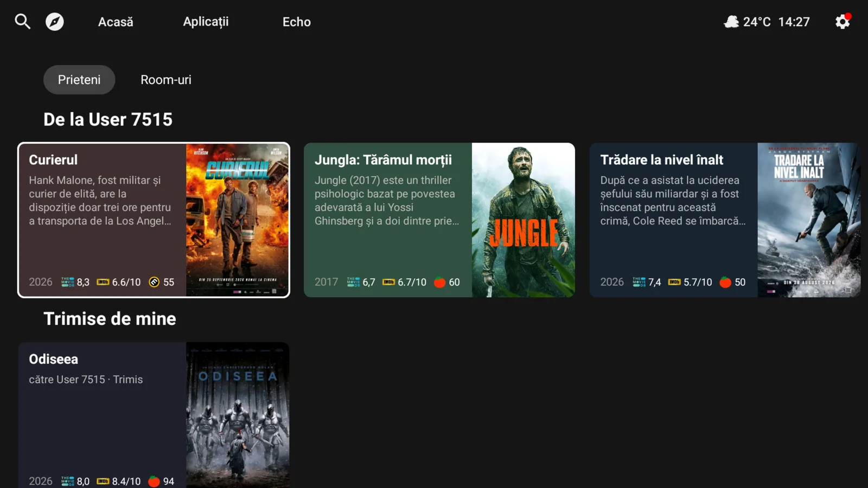Click the weather cloud icon
This screenshot has width=868, height=488.
coord(731,22)
